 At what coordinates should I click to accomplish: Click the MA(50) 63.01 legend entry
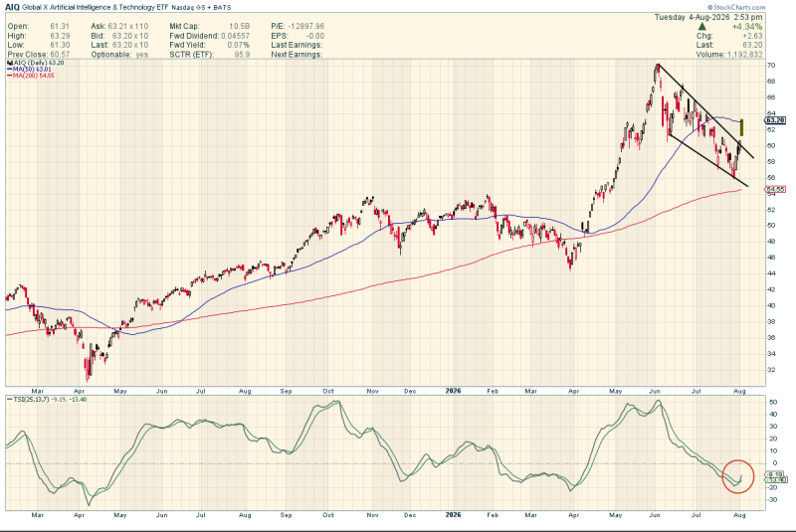point(29,69)
